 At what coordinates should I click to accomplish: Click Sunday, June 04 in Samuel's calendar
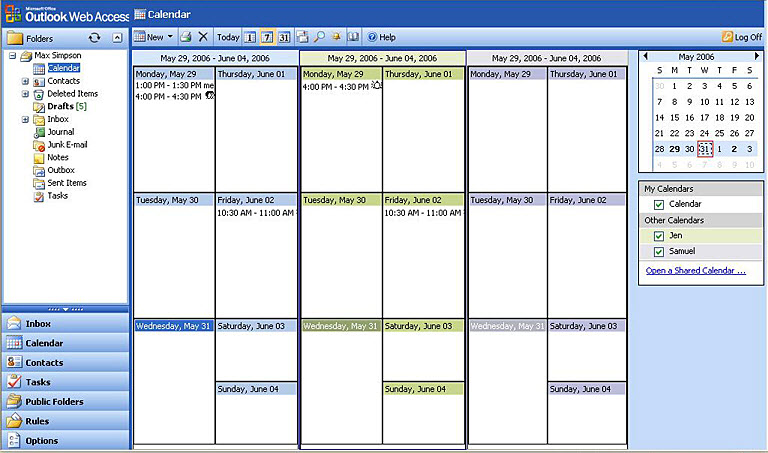click(x=586, y=389)
